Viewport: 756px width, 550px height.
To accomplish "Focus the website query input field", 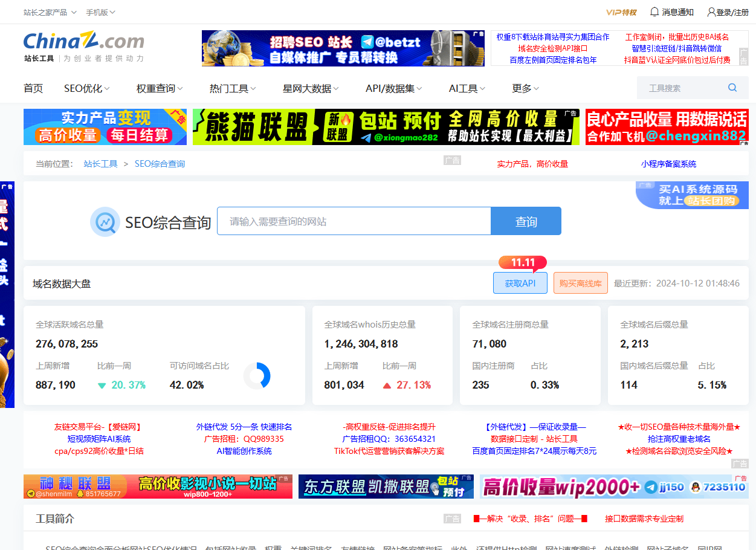I will tap(354, 221).
